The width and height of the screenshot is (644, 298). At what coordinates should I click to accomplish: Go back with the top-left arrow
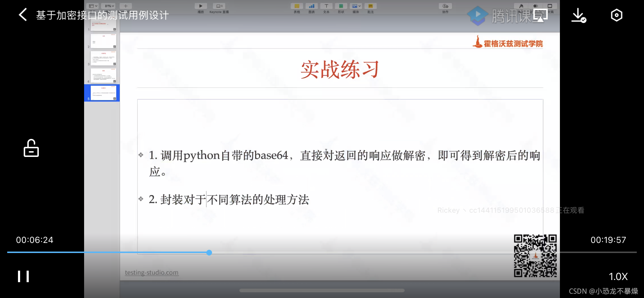coord(23,15)
